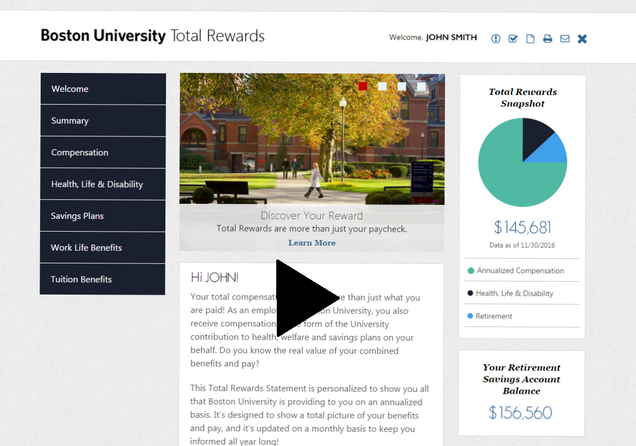Navigate to Savings Plans
The image size is (636, 446).
pos(103,216)
